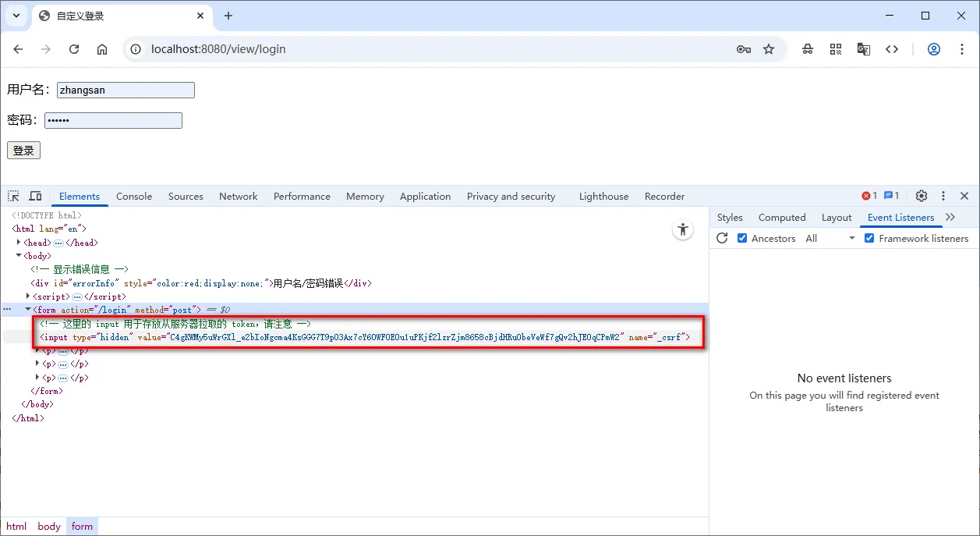Reload the login page
The height and width of the screenshot is (536, 980).
point(74,49)
